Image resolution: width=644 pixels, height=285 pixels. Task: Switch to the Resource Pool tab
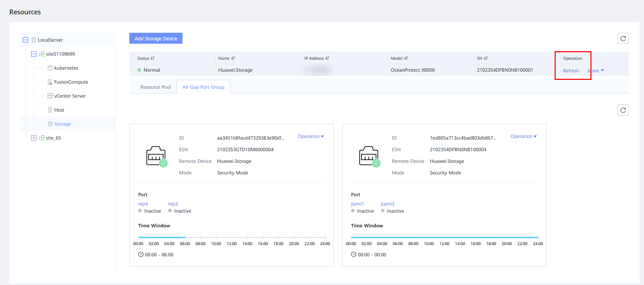pyautogui.click(x=156, y=87)
